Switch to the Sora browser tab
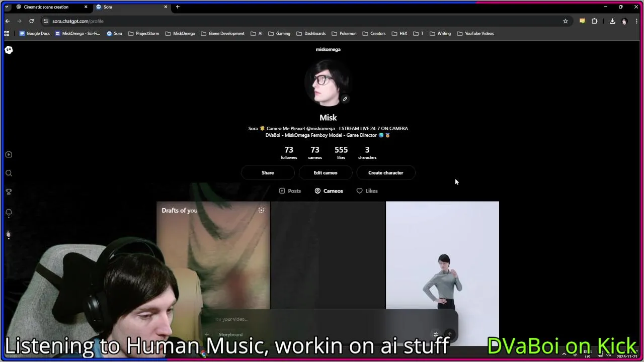Viewport: 644px width, 362px height. tap(131, 7)
